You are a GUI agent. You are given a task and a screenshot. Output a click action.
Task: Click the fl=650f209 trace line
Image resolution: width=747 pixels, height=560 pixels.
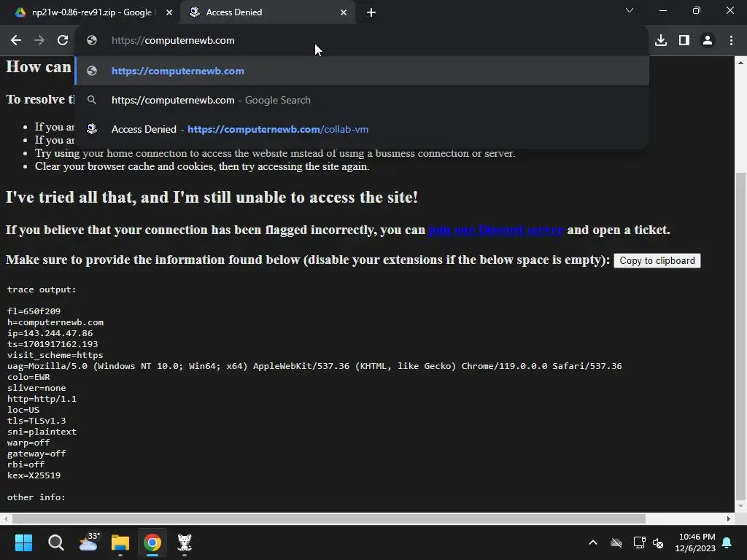tap(34, 311)
